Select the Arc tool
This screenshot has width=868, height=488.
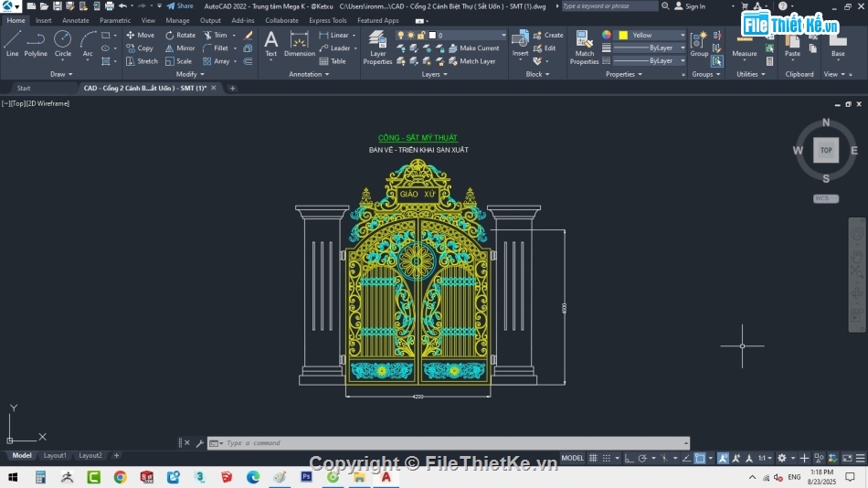[x=88, y=44]
